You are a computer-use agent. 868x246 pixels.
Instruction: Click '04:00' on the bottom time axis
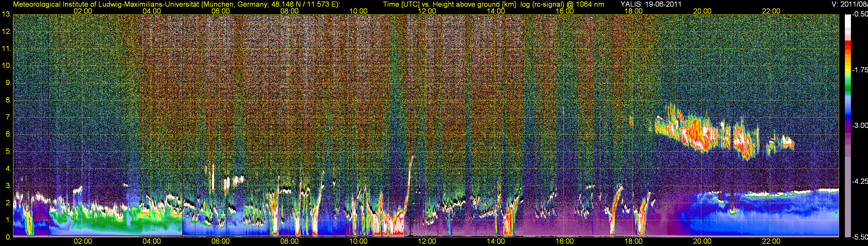(x=152, y=242)
